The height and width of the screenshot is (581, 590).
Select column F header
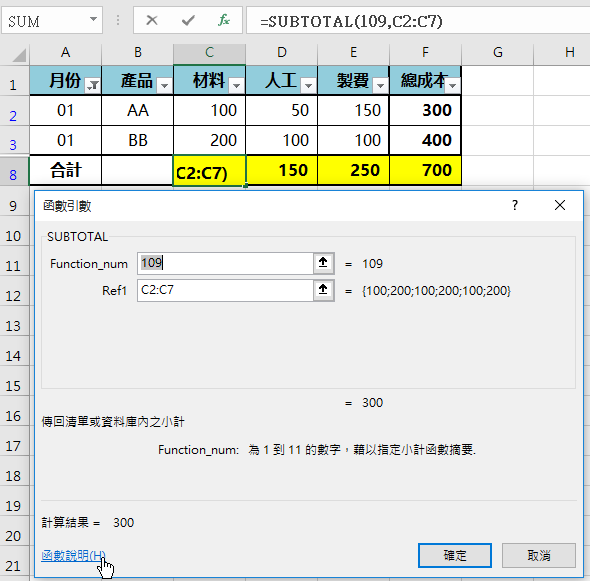pyautogui.click(x=425, y=52)
